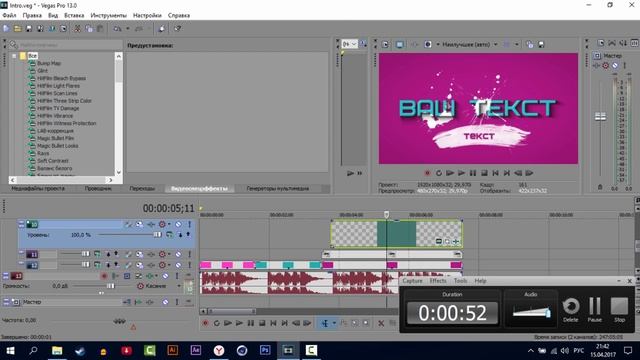
Task: Click the preview Record button
Action: [x=427, y=173]
